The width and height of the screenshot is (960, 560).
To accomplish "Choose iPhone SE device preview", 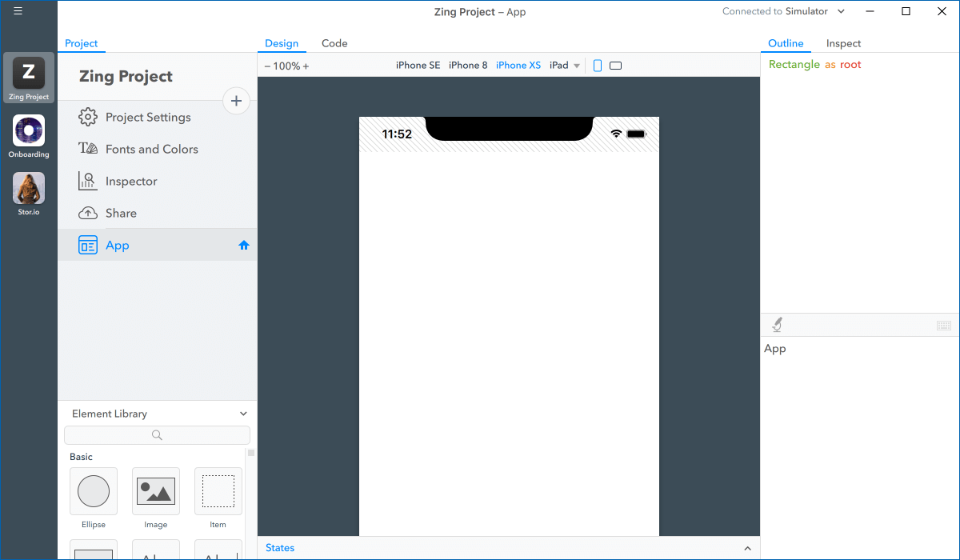I will click(x=418, y=66).
